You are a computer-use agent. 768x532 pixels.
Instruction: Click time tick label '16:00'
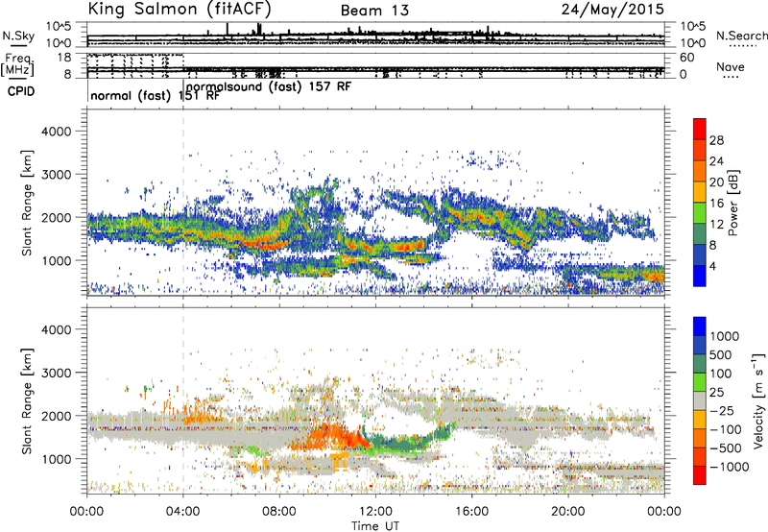(471, 512)
